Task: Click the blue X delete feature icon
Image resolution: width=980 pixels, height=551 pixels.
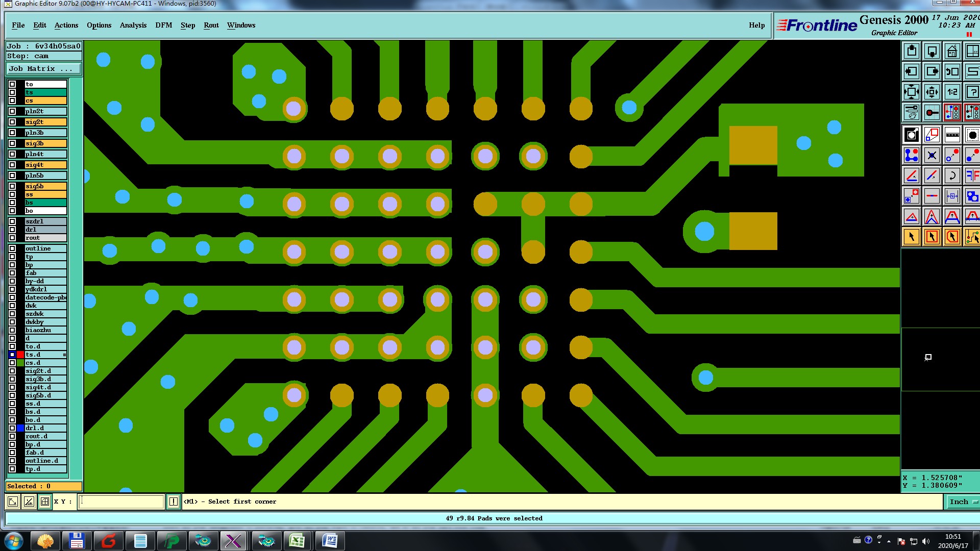Action: point(932,156)
